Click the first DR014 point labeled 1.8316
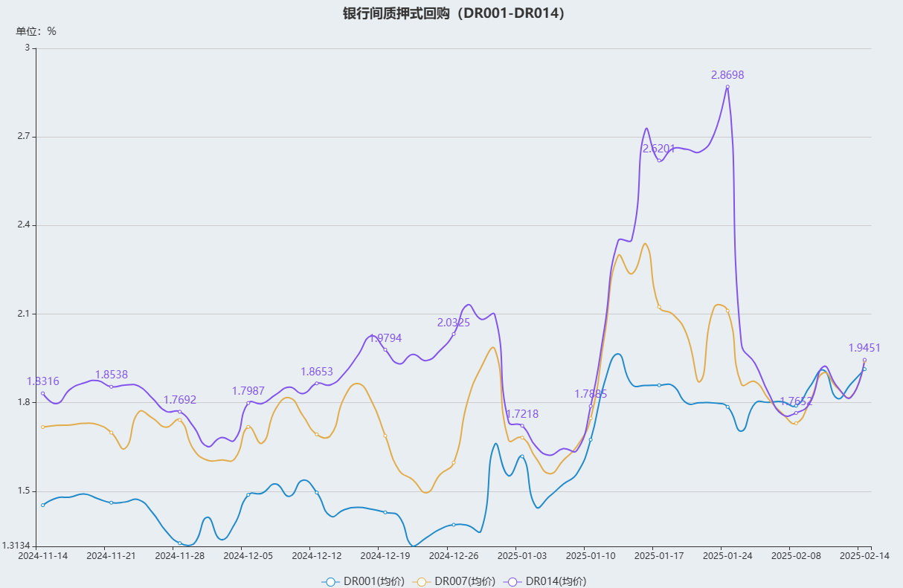Screen dimensions: 903x588 pyautogui.click(x=43, y=393)
